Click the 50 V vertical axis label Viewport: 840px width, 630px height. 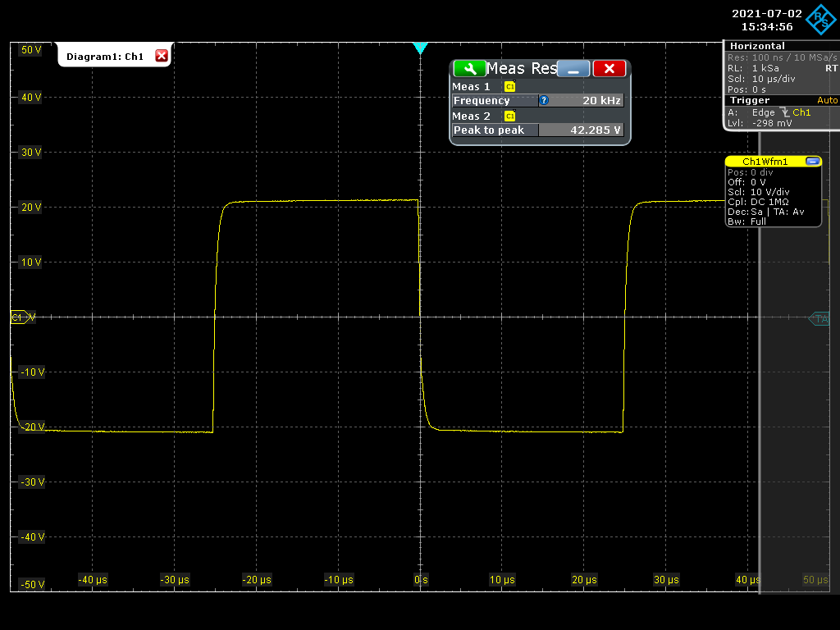(x=30, y=50)
